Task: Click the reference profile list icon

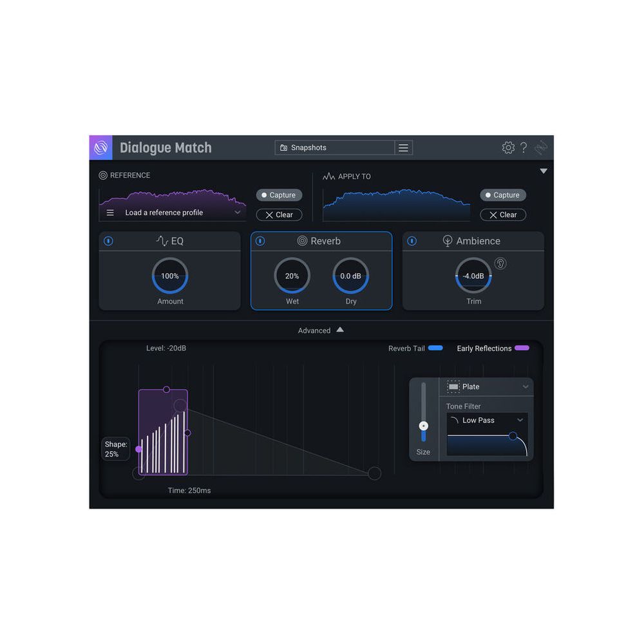Action: click(x=110, y=213)
